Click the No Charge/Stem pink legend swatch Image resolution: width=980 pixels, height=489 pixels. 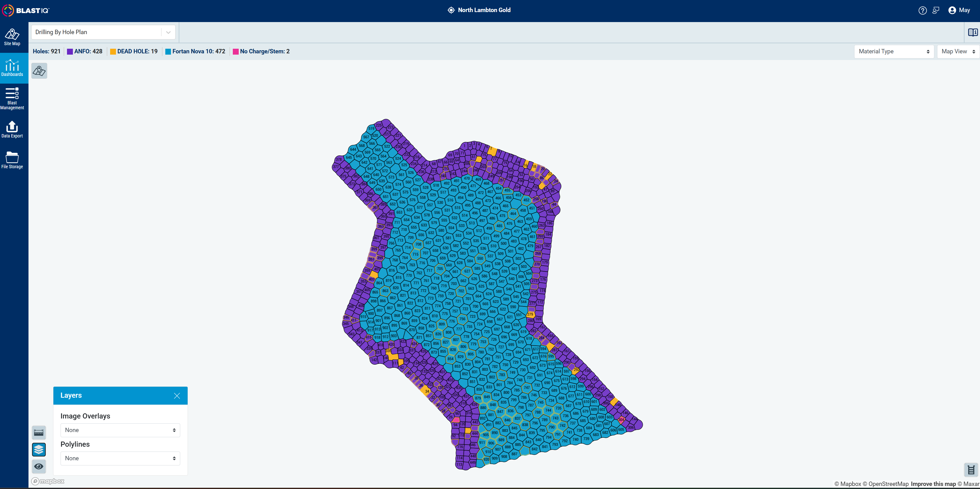(236, 52)
